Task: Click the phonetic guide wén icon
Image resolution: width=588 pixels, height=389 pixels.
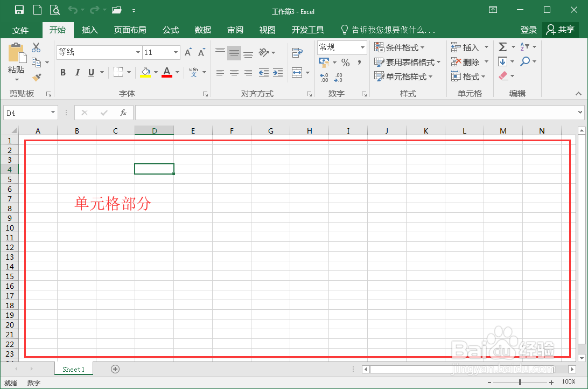Action: (193, 72)
